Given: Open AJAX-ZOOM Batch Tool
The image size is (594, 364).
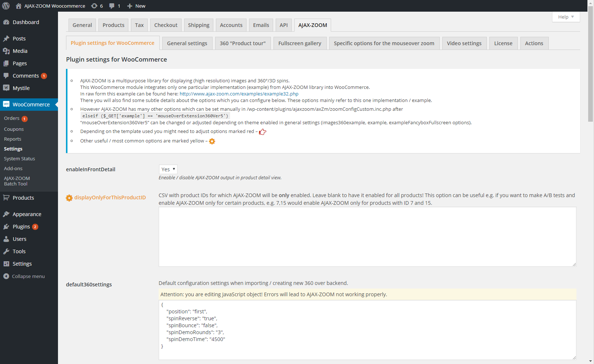Looking at the screenshot, I should pos(17,181).
